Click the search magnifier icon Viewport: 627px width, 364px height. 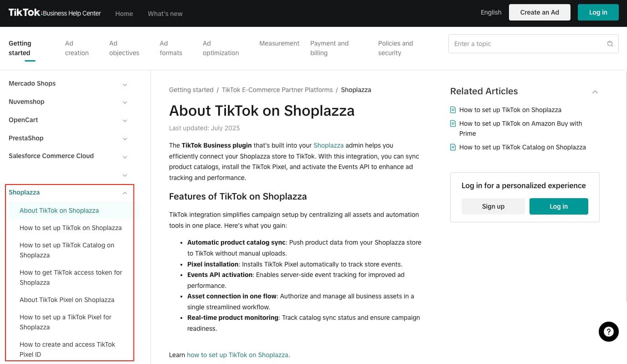(610, 43)
